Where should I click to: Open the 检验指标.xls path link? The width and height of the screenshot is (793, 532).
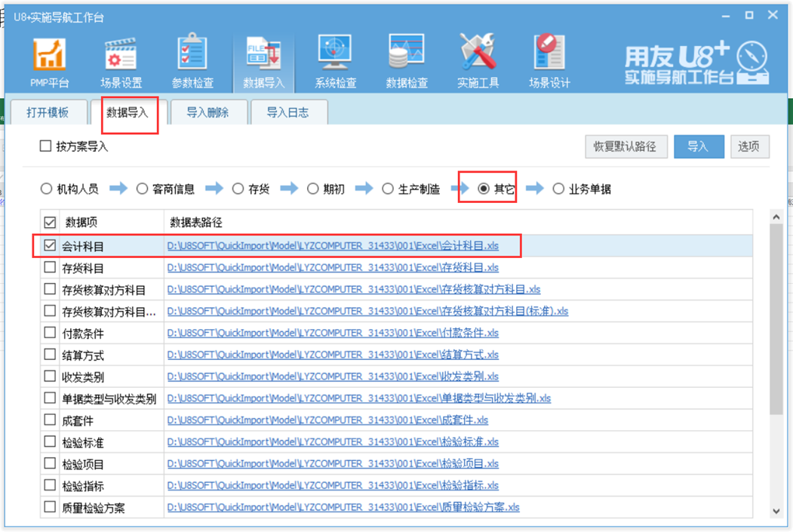pos(333,485)
